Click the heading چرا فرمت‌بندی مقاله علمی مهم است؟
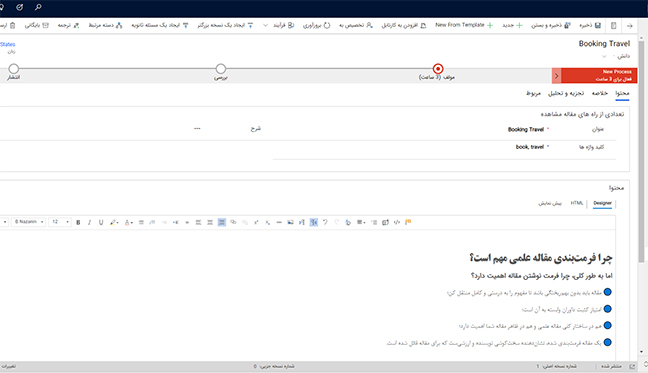 (x=541, y=258)
